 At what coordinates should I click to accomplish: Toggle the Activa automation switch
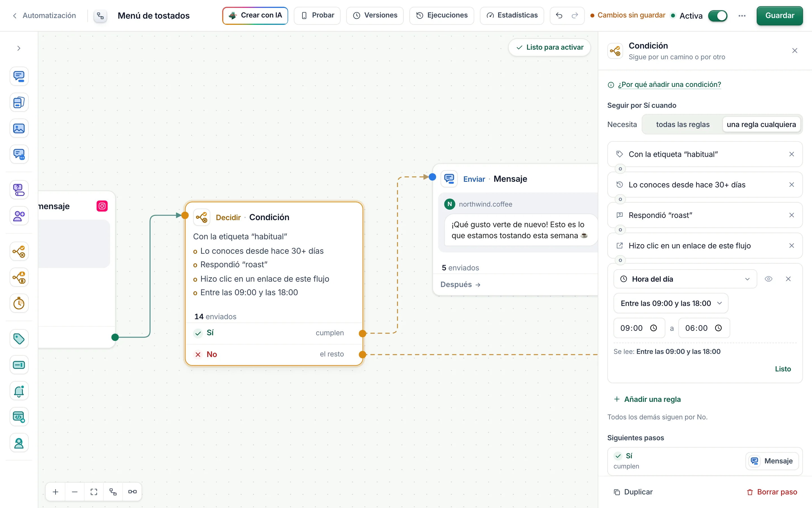(718, 16)
